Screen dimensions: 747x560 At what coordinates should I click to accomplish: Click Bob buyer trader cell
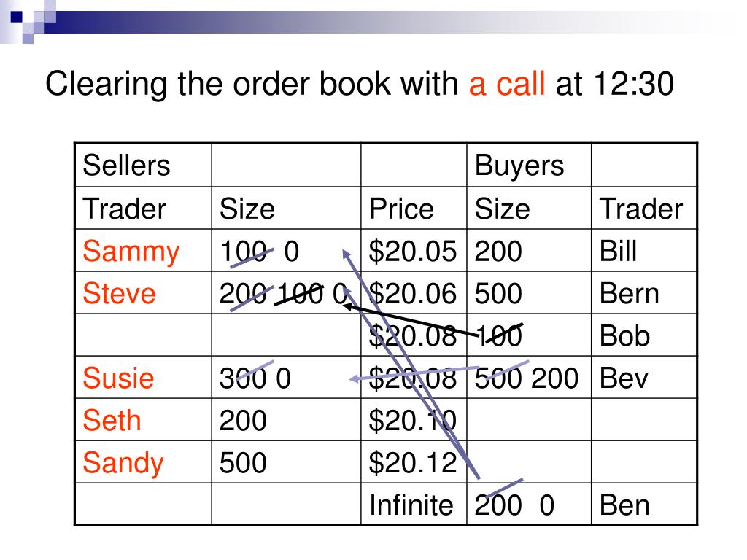pyautogui.click(x=644, y=335)
